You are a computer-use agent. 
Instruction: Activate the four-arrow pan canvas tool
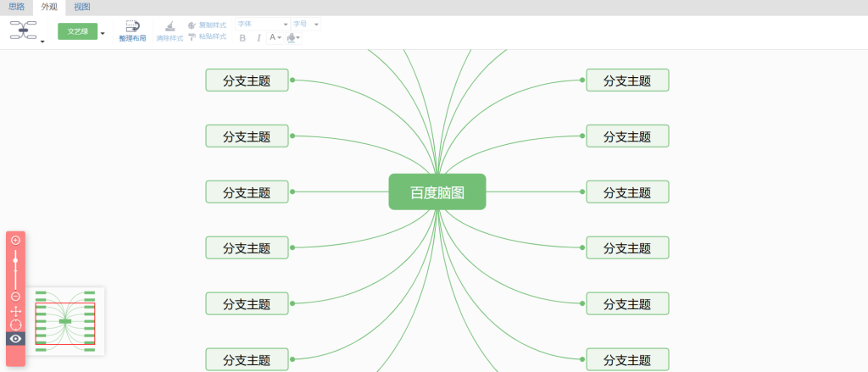15,311
